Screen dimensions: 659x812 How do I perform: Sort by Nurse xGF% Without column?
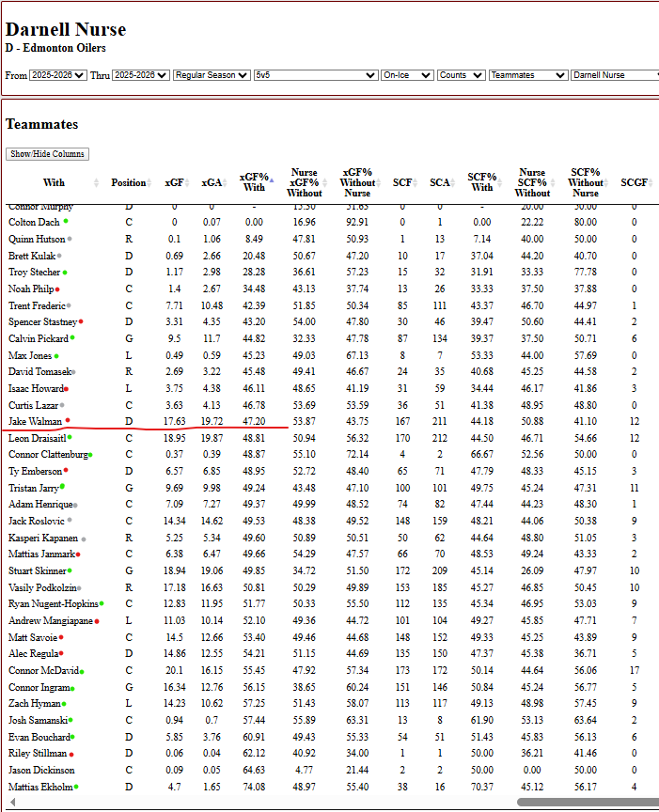click(x=305, y=182)
